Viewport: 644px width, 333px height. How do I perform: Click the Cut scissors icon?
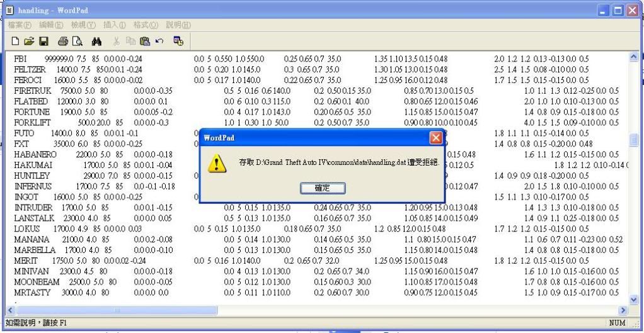click(x=117, y=40)
